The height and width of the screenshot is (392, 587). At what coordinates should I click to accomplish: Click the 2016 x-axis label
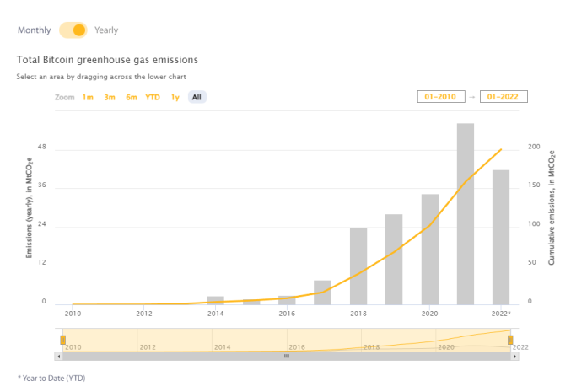pos(287,314)
